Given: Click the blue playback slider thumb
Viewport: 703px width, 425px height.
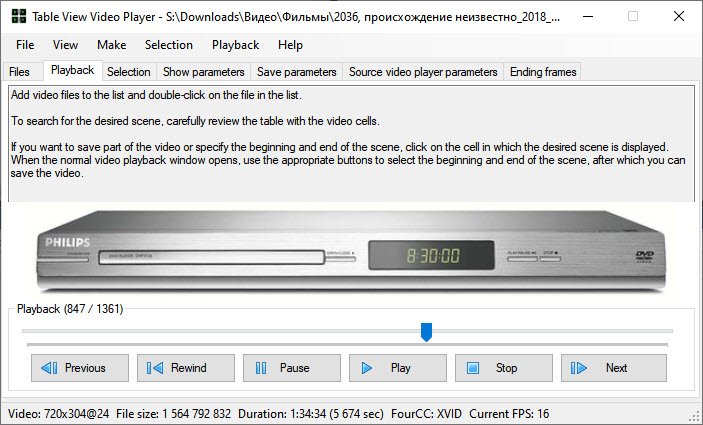Looking at the screenshot, I should click(x=426, y=332).
